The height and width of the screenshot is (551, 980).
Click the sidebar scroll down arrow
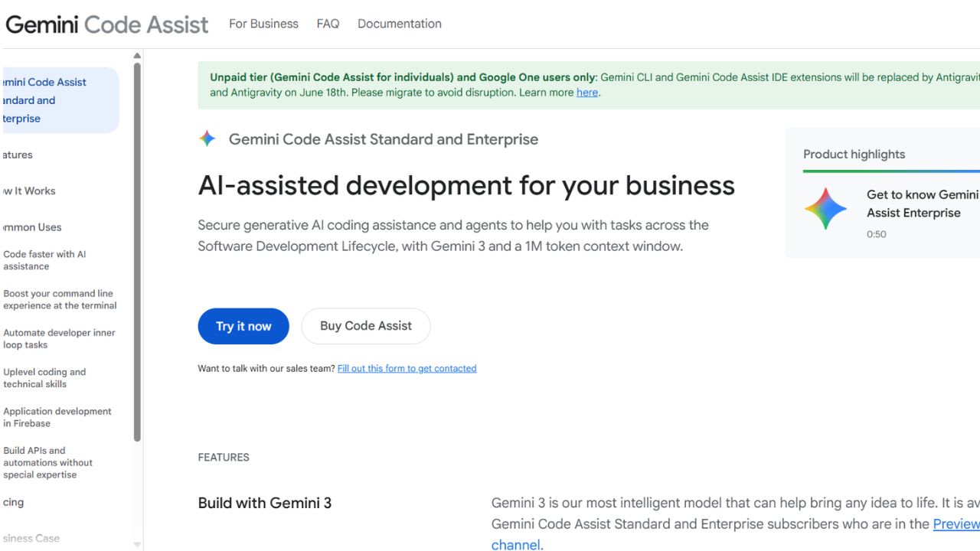tap(137, 545)
